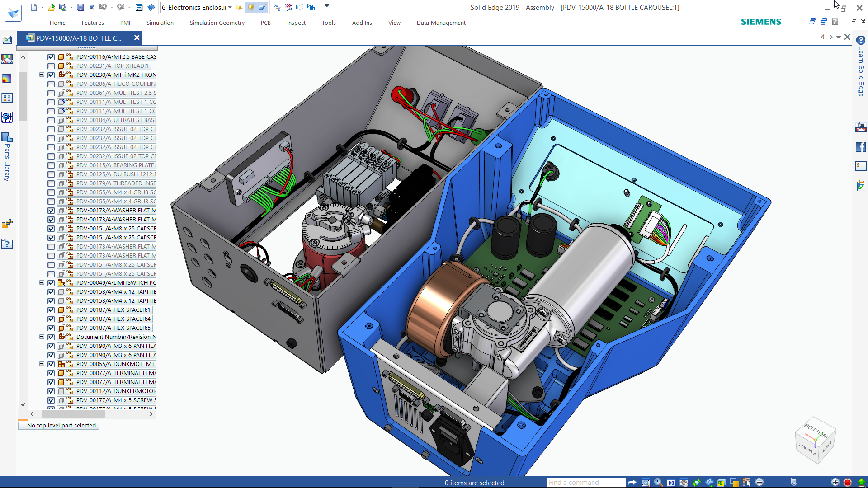Viewport: 868px width, 488px height.
Task: Switch to the Simulation ribbon tab
Action: click(160, 23)
